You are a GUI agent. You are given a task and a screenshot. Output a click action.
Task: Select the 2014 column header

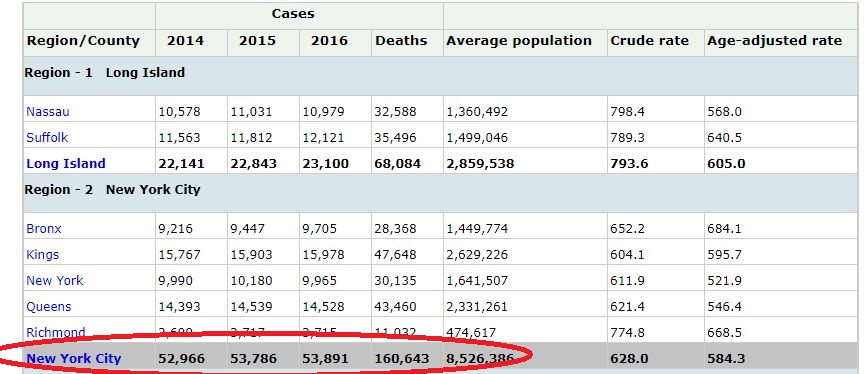pyautogui.click(x=185, y=41)
